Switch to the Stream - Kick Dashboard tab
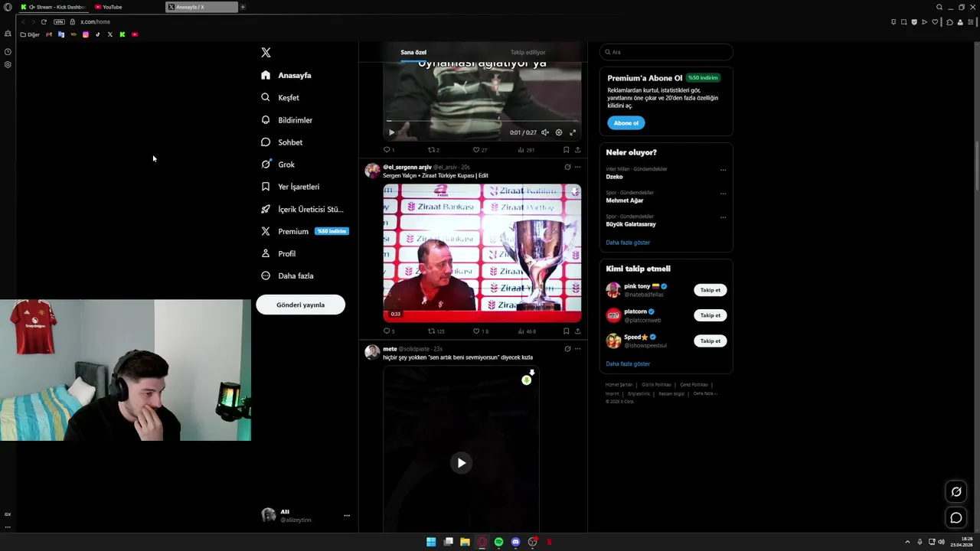The image size is (980, 551). pos(54,7)
